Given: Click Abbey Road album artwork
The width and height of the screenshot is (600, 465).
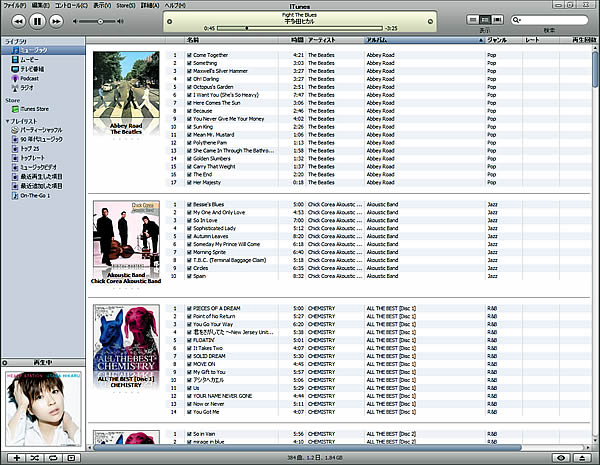Looking at the screenshot, I should tap(126, 85).
